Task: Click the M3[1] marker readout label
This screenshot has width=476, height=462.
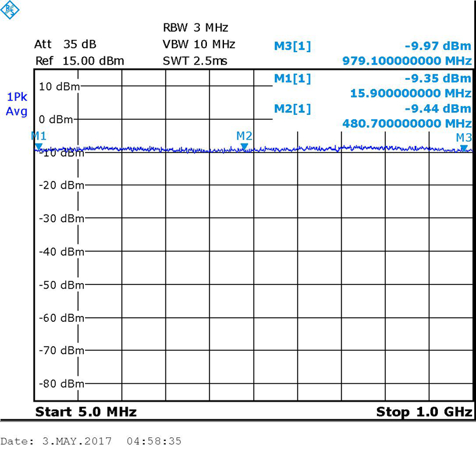Action: 293,46
